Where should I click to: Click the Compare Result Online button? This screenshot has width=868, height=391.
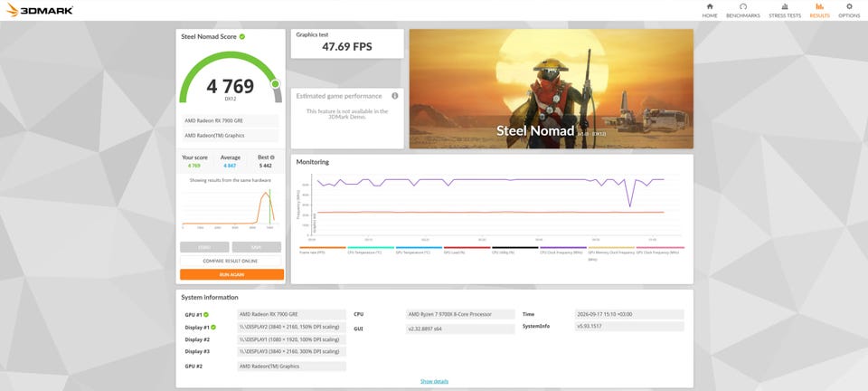click(x=231, y=261)
